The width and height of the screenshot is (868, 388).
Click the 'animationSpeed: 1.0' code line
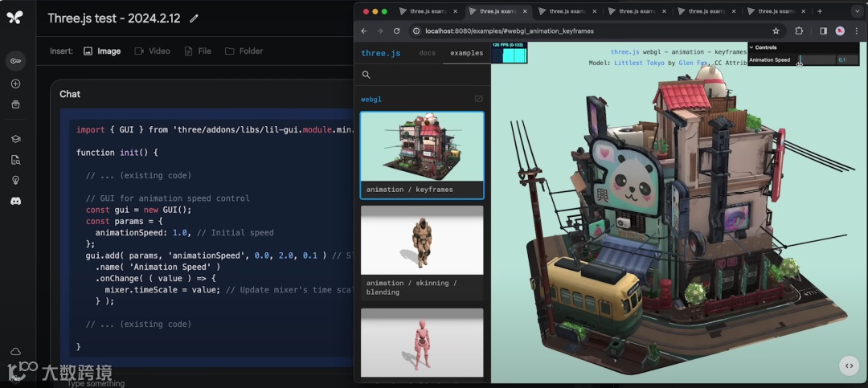coord(143,232)
